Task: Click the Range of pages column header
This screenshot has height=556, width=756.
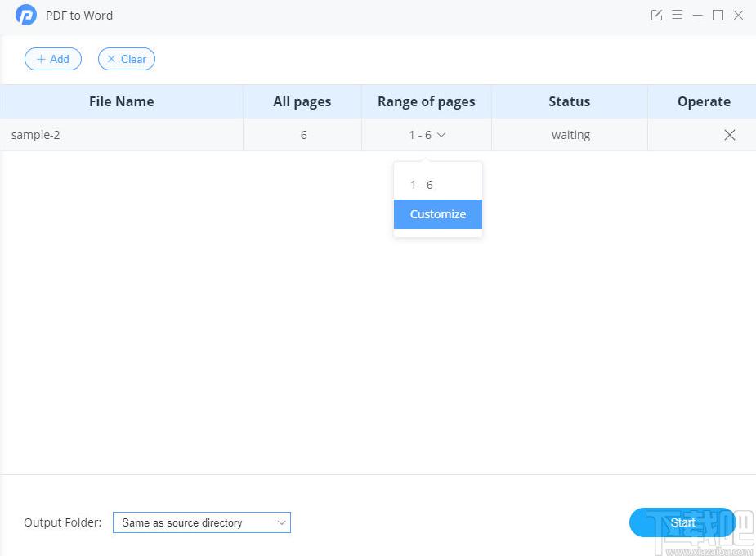Action: (426, 101)
